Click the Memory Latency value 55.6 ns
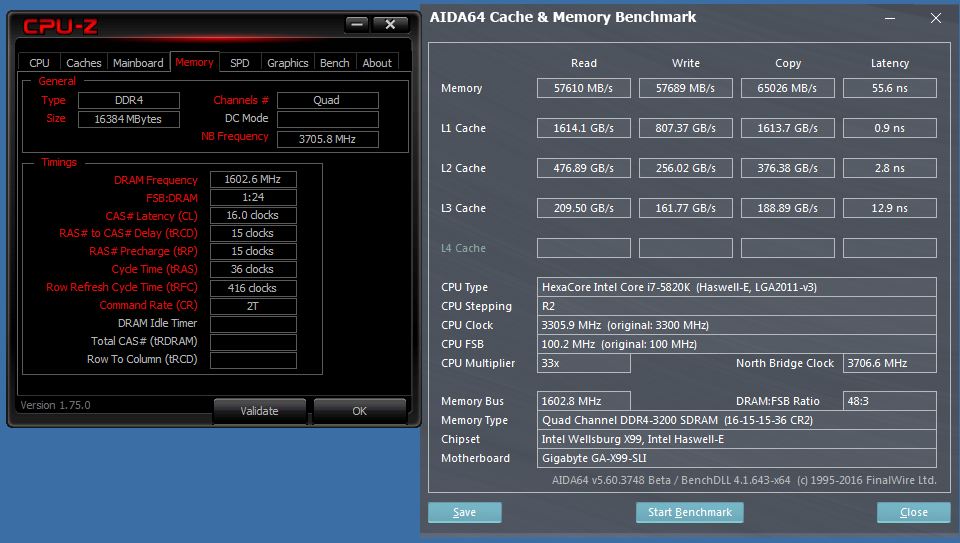The height and width of the screenshot is (543, 960). pos(890,88)
